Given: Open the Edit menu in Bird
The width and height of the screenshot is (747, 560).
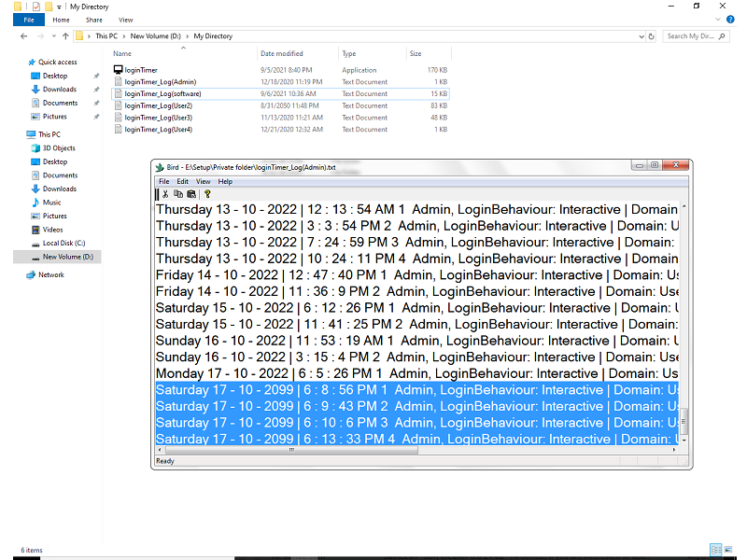Looking at the screenshot, I should coord(183,181).
